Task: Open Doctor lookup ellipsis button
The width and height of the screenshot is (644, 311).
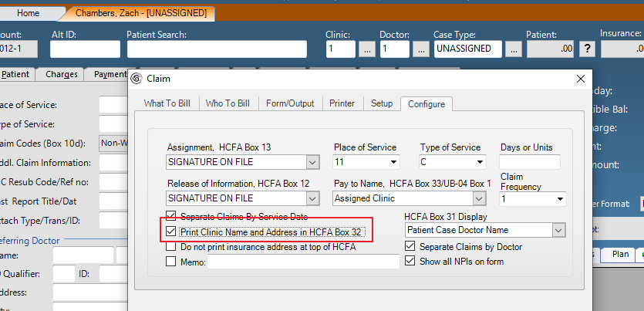Action: click(420, 49)
